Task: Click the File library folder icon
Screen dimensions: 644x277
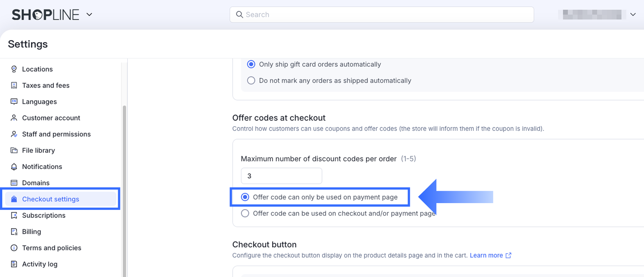Action: point(14,150)
